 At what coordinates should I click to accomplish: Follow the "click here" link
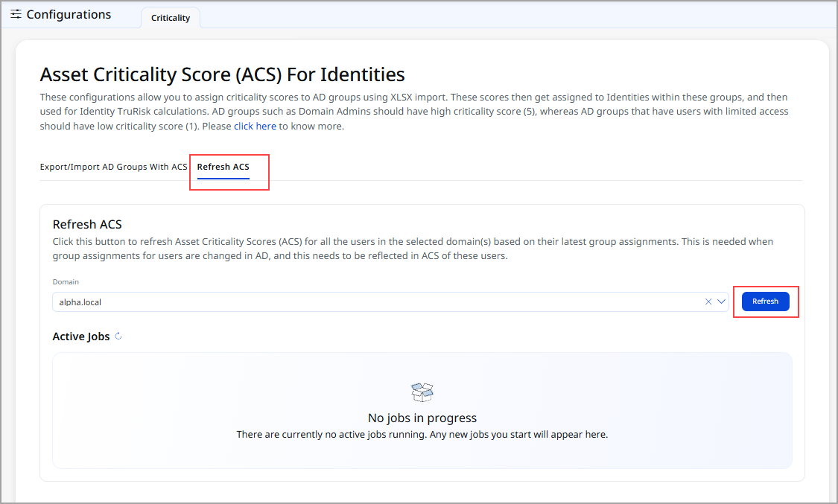pyautogui.click(x=255, y=127)
